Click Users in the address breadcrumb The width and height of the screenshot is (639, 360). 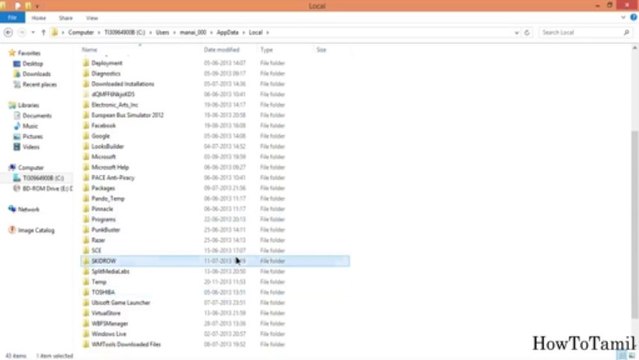[x=162, y=32]
